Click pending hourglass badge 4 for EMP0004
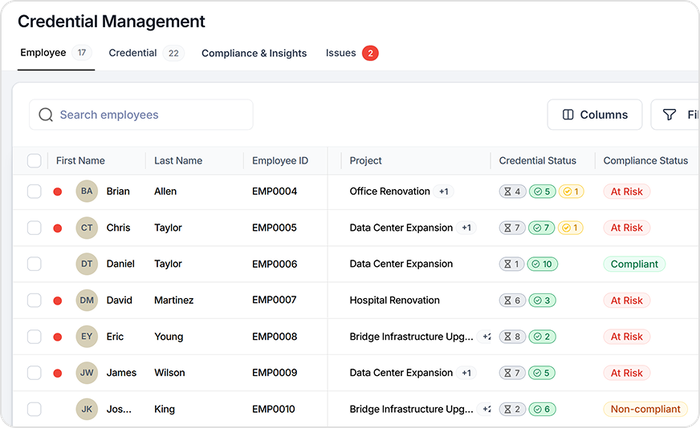700x428 pixels. point(512,191)
